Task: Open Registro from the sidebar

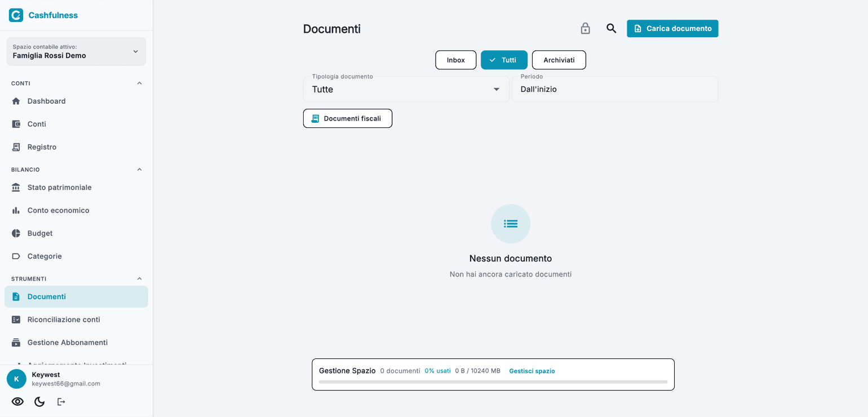Action: 76,147
